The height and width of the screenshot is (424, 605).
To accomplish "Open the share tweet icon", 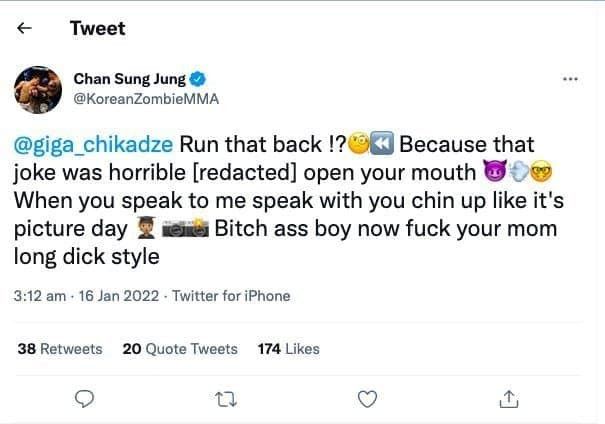I will (x=508, y=400).
